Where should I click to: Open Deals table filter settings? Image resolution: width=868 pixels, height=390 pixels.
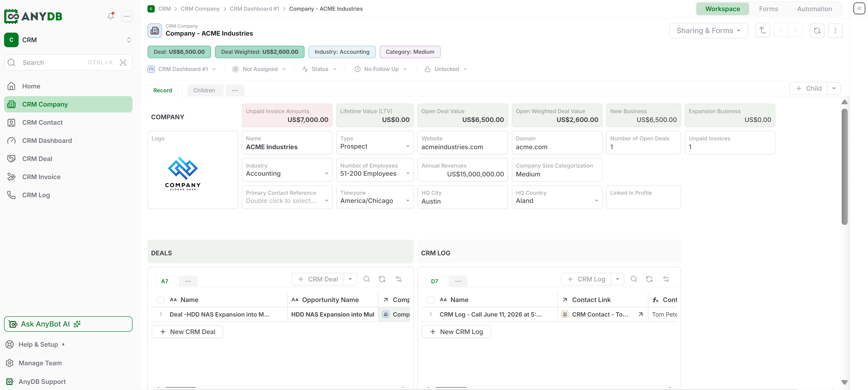399,279
